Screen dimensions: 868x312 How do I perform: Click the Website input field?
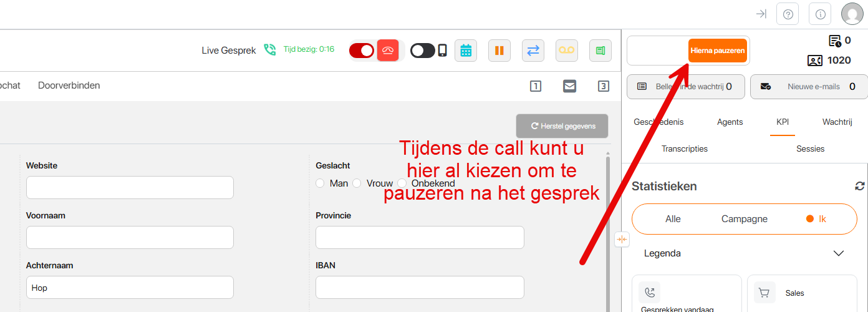[130, 187]
